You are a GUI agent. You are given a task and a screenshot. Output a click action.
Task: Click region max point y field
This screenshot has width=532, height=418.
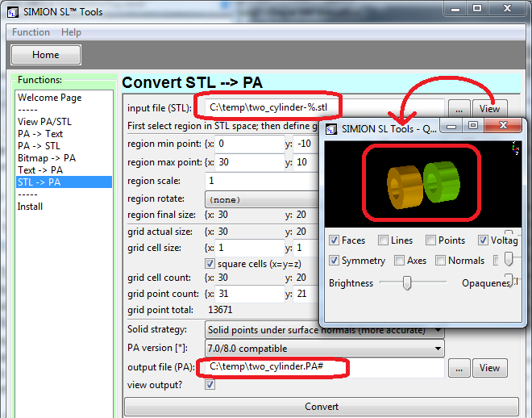pyautogui.click(x=306, y=162)
